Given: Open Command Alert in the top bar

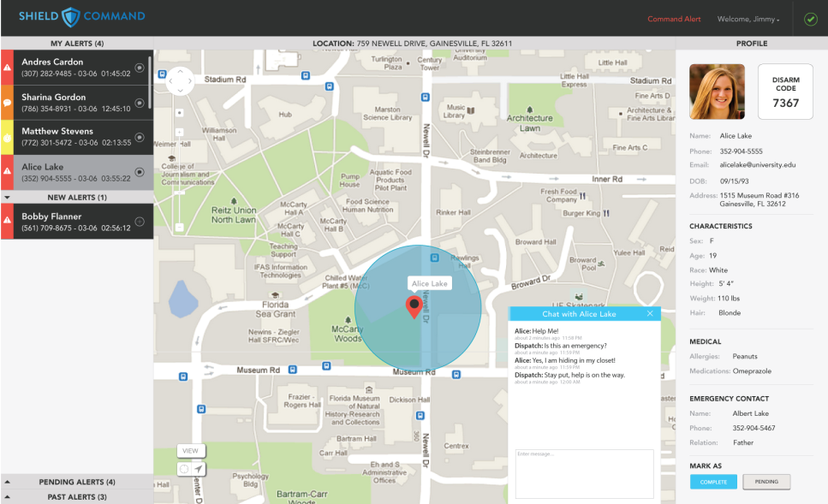Looking at the screenshot, I should pos(674,19).
